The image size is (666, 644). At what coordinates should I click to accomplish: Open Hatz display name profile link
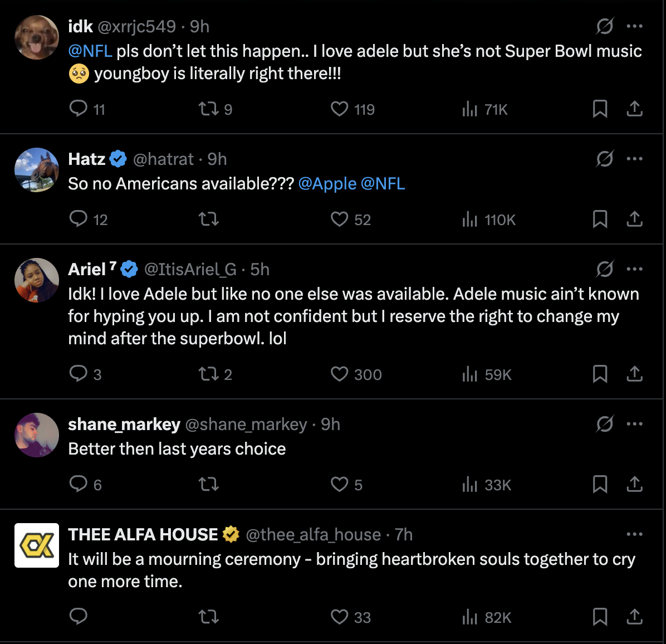pos(87,159)
